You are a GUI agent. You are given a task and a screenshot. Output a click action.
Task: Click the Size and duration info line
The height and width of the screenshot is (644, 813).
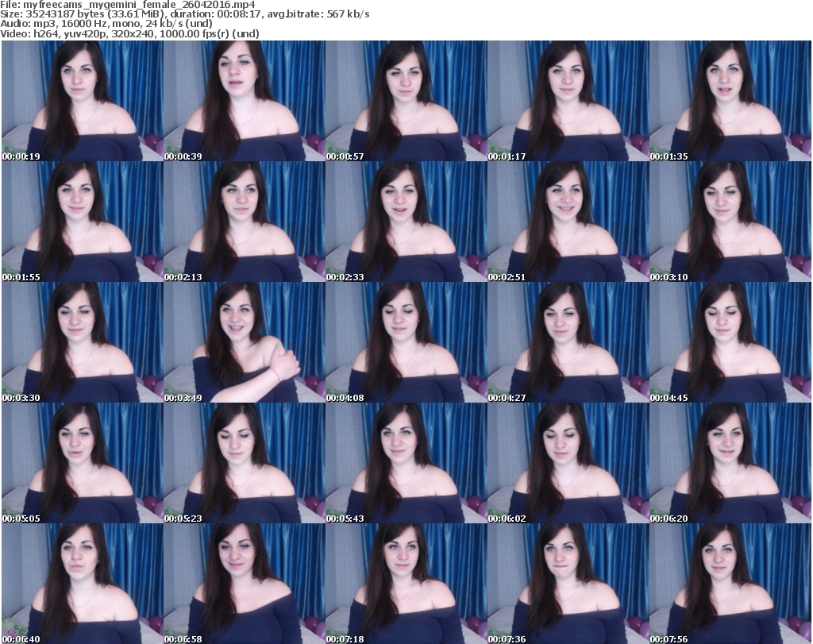(184, 14)
